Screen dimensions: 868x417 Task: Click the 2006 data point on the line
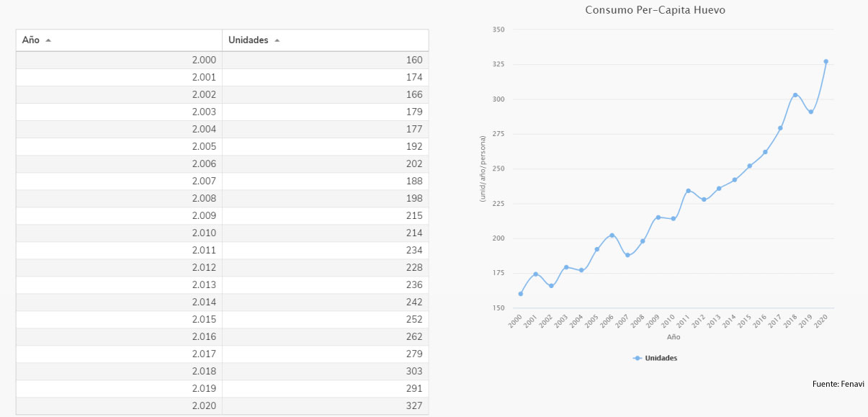click(x=612, y=236)
